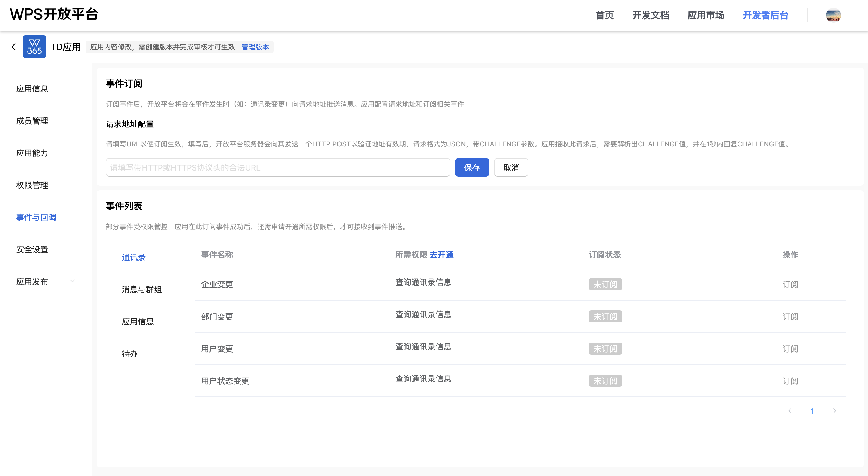
Task: Go to next page arrow in pagination
Action: coord(834,411)
